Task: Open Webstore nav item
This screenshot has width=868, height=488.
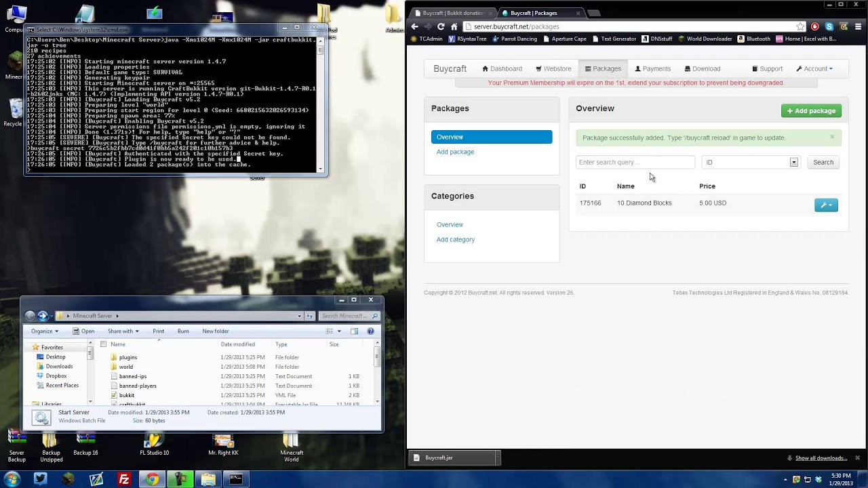Action: (x=553, y=68)
